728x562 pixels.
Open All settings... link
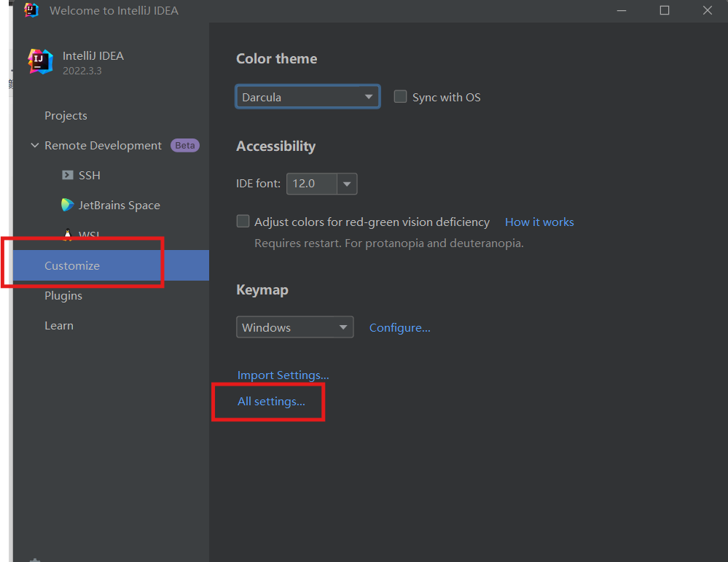(272, 402)
